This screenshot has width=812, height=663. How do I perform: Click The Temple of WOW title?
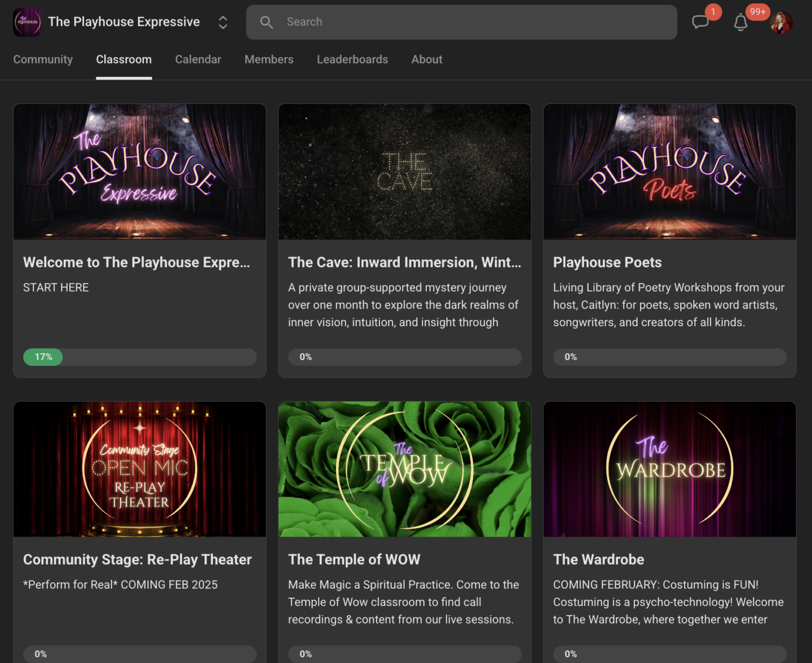point(354,559)
